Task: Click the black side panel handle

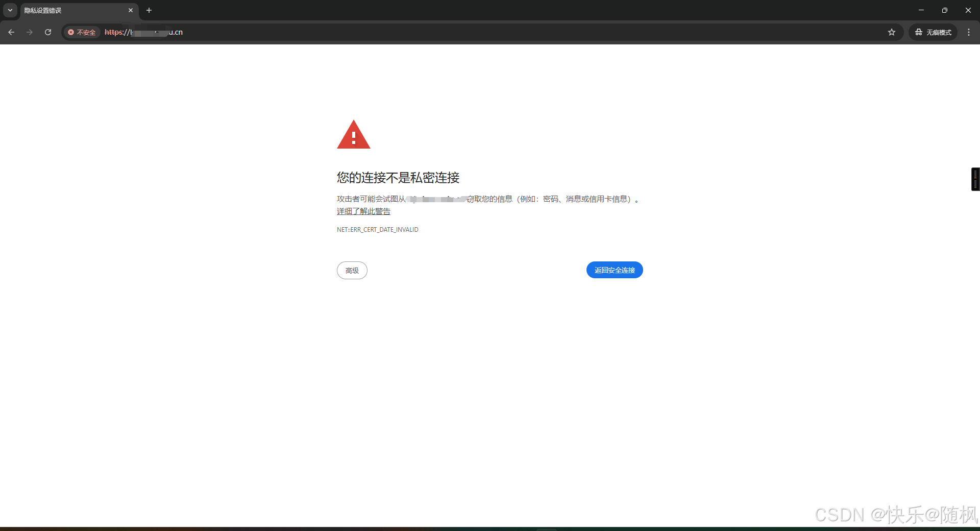Action: (x=975, y=179)
